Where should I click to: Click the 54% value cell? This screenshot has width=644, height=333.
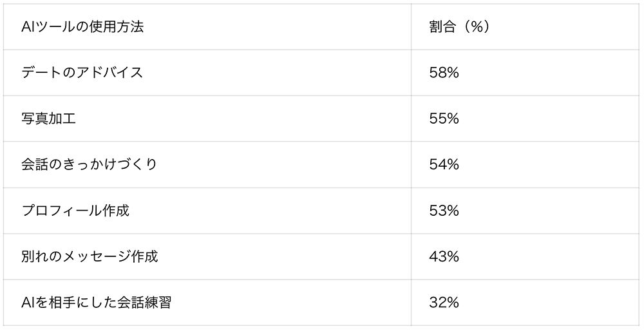click(444, 165)
